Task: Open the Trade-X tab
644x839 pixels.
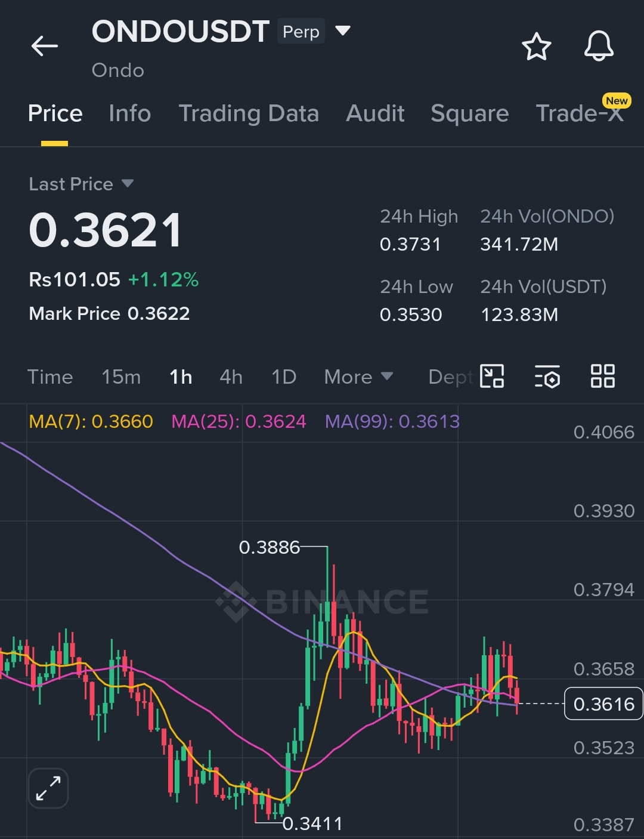Action: (x=580, y=113)
